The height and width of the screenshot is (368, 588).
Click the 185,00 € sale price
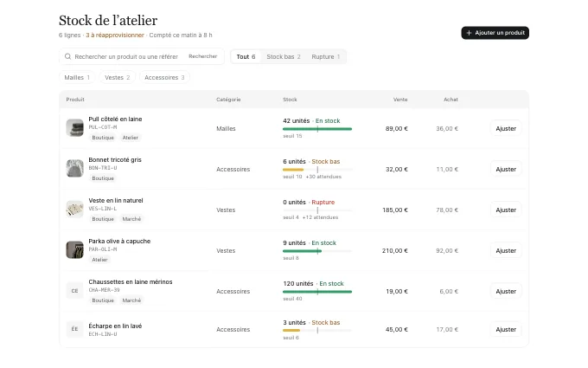[x=395, y=210]
